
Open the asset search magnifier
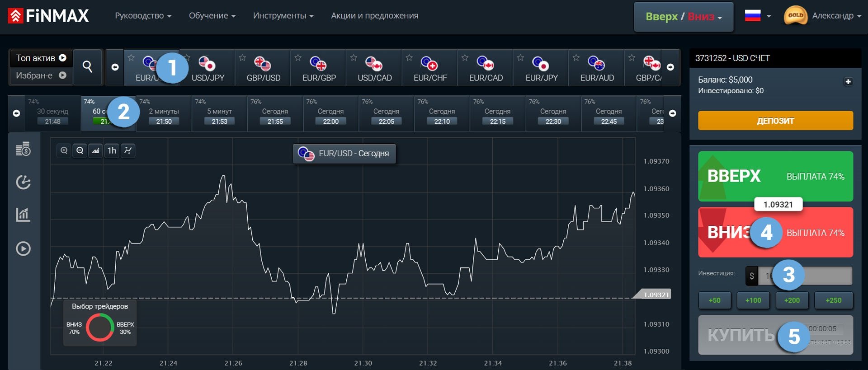pyautogui.click(x=87, y=67)
